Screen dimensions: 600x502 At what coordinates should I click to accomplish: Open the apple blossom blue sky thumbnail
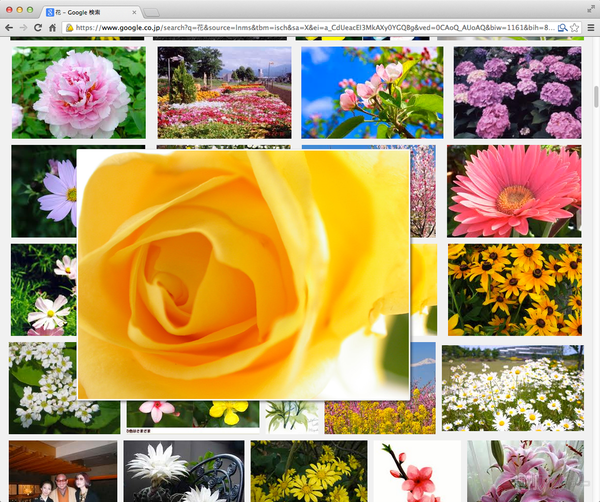click(372, 93)
